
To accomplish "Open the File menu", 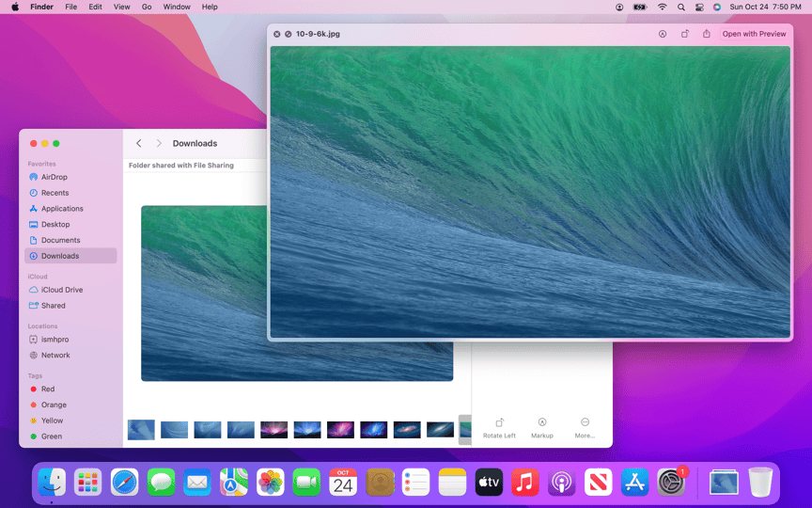I will [70, 7].
